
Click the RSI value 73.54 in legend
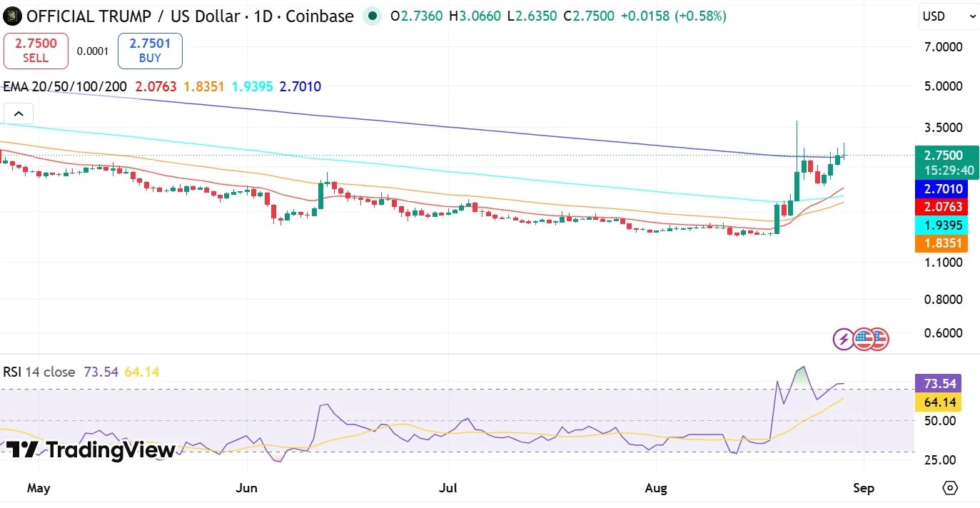(x=101, y=372)
